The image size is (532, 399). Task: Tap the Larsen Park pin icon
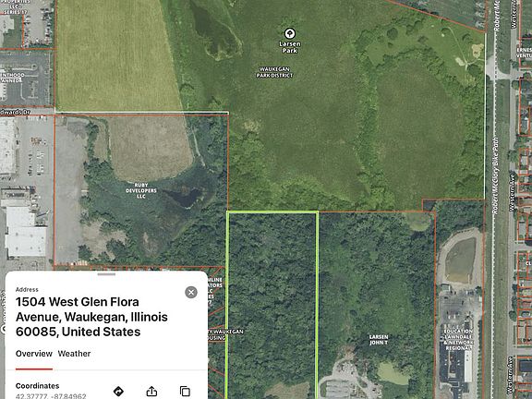289,33
